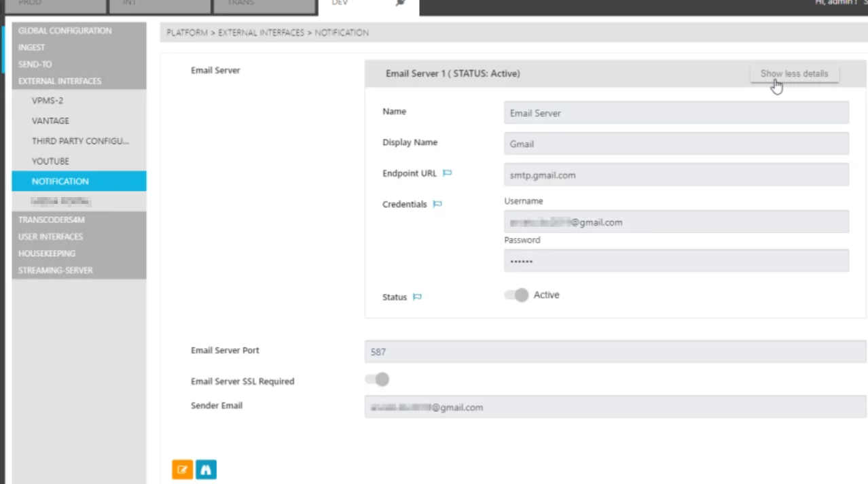Click the orange edit configuration icon
This screenshot has height=484, width=868.
[x=182, y=470]
